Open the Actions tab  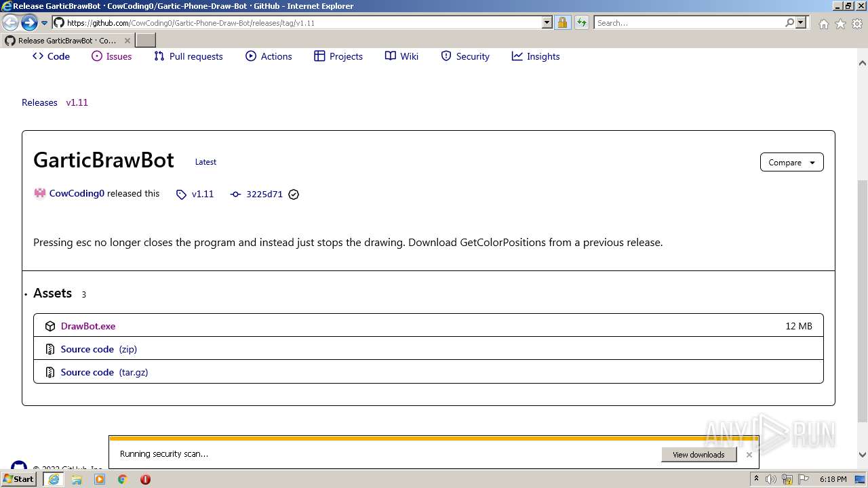coord(269,56)
